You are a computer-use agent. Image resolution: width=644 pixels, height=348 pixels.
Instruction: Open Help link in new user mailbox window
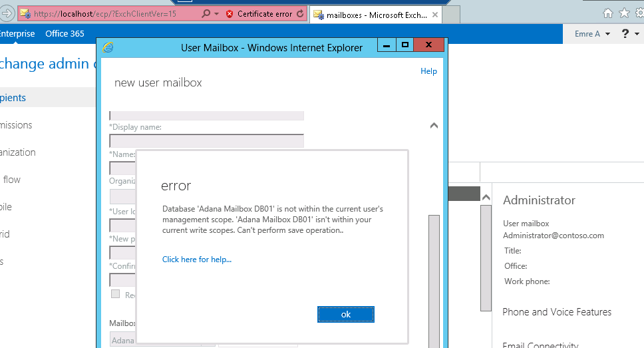[x=428, y=71]
